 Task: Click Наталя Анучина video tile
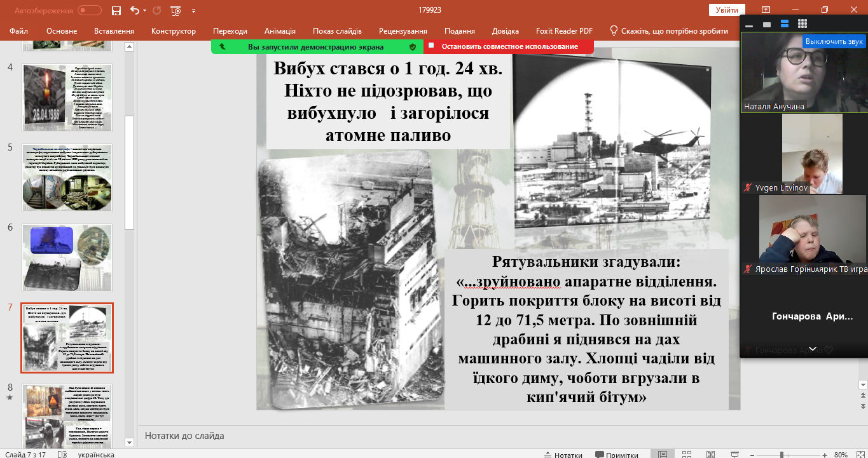(804, 72)
